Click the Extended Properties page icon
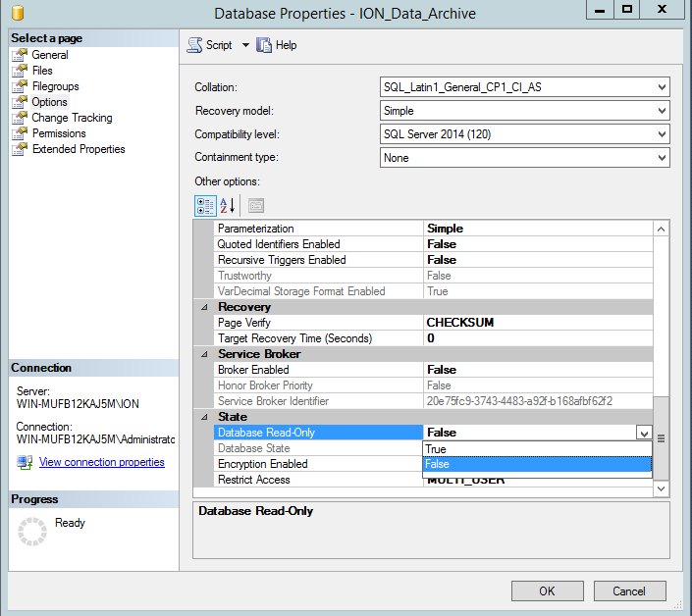Screen dimensions: 692x616 (x=20, y=149)
